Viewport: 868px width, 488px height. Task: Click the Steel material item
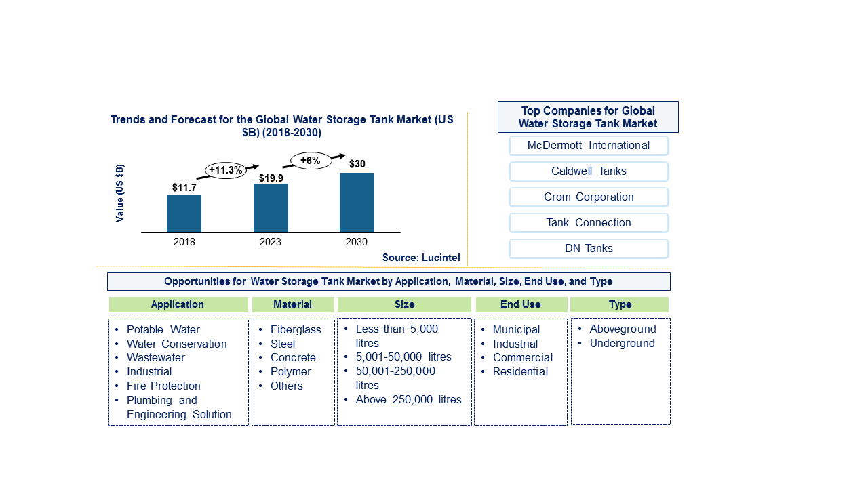pyautogui.click(x=283, y=344)
